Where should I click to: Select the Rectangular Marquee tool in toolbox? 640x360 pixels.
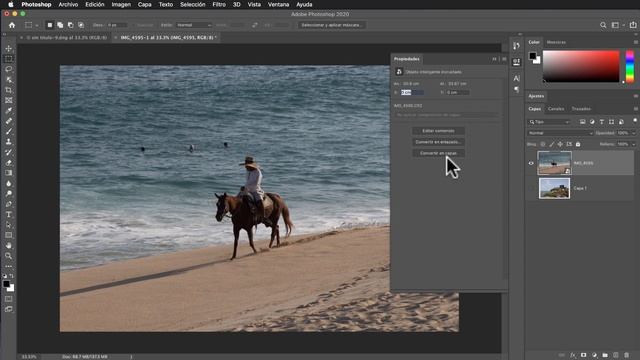[9, 59]
